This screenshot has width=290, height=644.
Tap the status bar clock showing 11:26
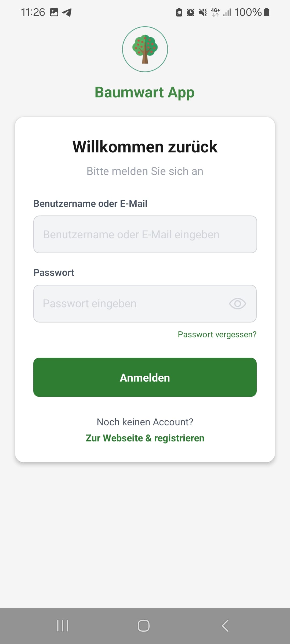[33, 12]
